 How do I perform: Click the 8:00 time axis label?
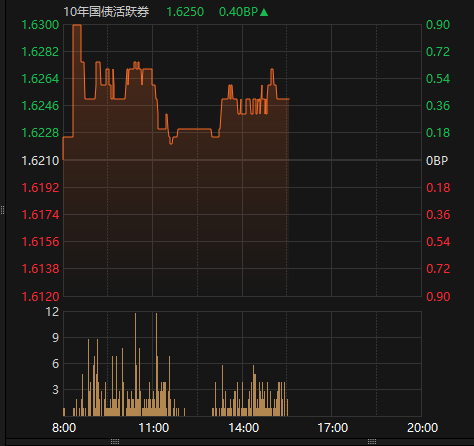coord(64,428)
